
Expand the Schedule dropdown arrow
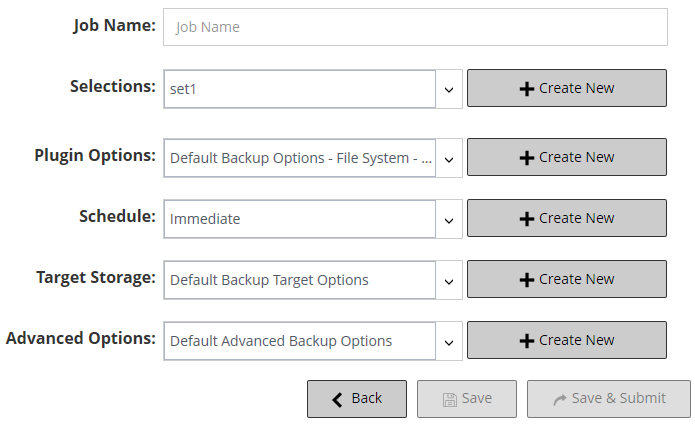click(x=449, y=219)
